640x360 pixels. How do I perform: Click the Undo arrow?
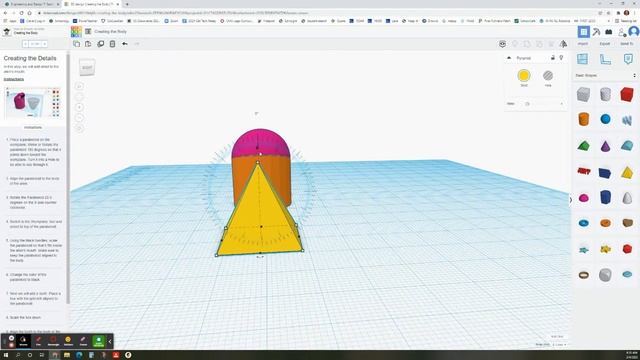tap(124, 44)
